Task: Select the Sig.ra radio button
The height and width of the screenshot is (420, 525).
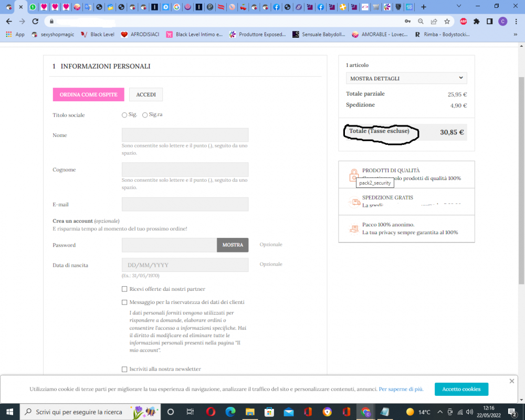Action: coord(145,114)
